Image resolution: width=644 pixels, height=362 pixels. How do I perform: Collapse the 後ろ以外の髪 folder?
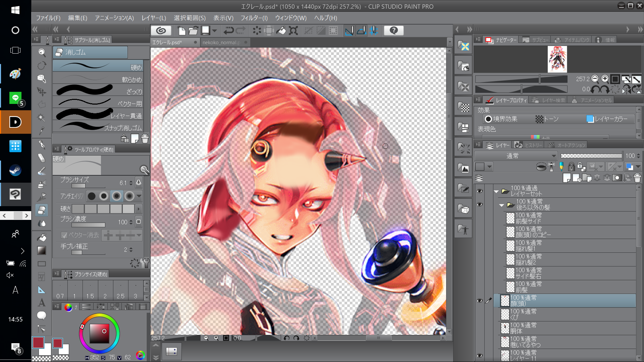[x=502, y=205]
